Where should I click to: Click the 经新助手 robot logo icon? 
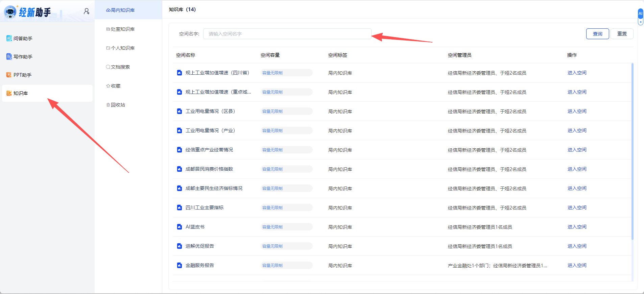click(x=10, y=12)
